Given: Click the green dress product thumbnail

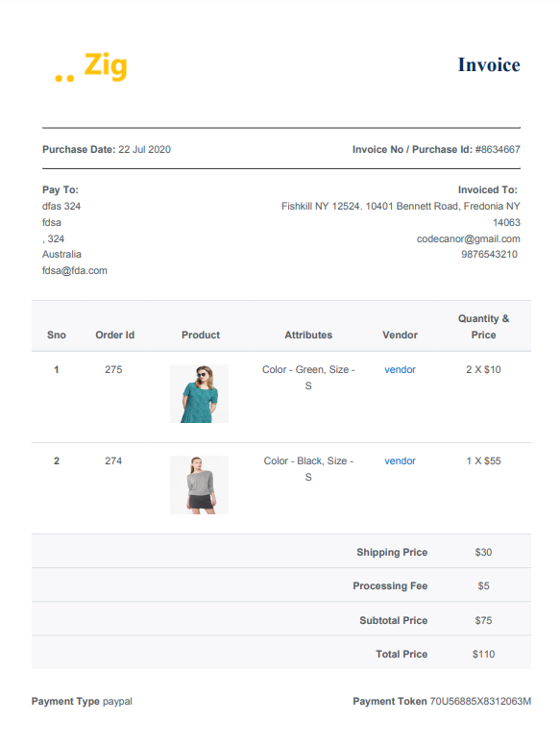Looking at the screenshot, I should (x=199, y=393).
